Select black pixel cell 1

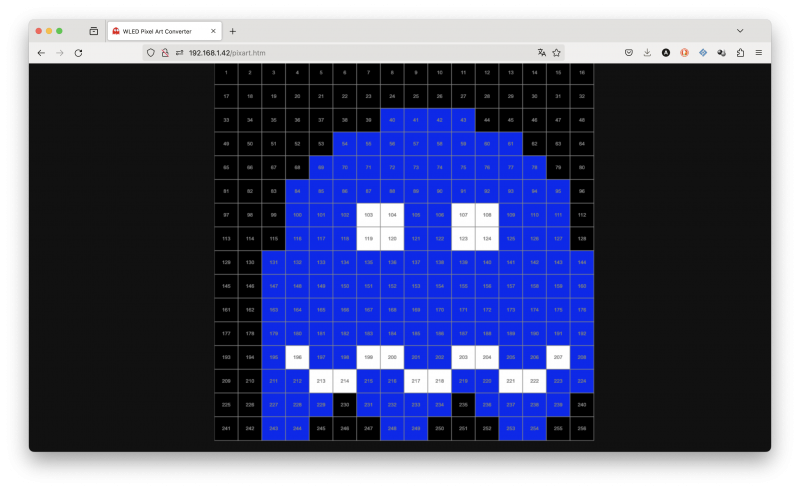coord(226,72)
